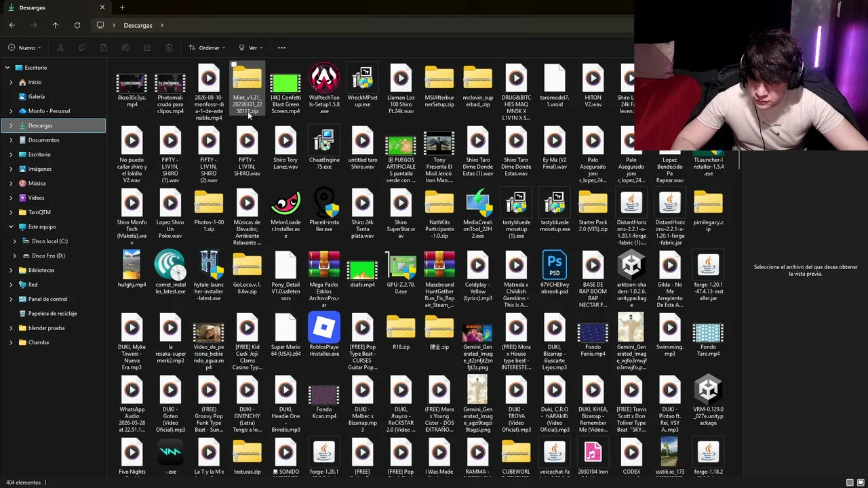Viewport: 868px width, 488px height.
Task: Click the file name 'Swimming.mp3'
Action: [670, 350]
